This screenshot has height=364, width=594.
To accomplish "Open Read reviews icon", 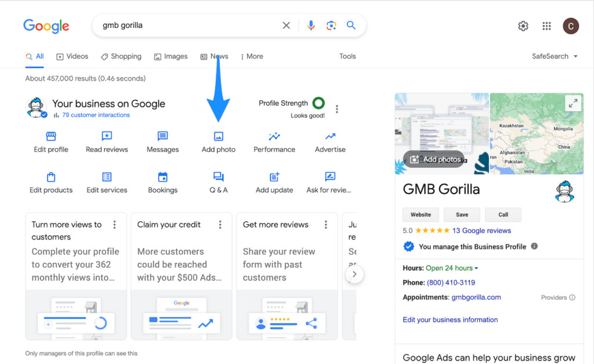I will (x=107, y=136).
